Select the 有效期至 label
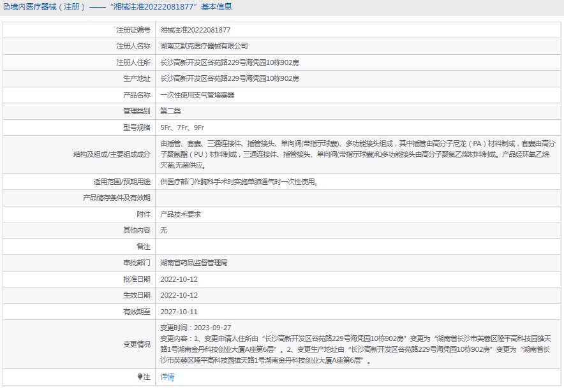 pos(137,312)
